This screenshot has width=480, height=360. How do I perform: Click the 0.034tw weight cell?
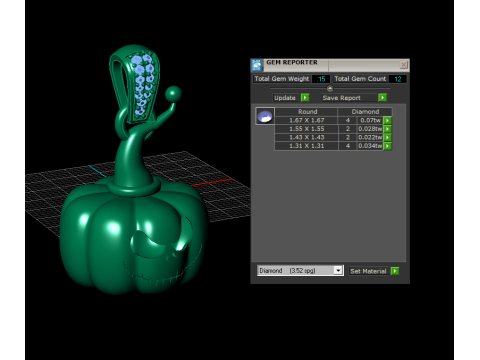point(370,146)
